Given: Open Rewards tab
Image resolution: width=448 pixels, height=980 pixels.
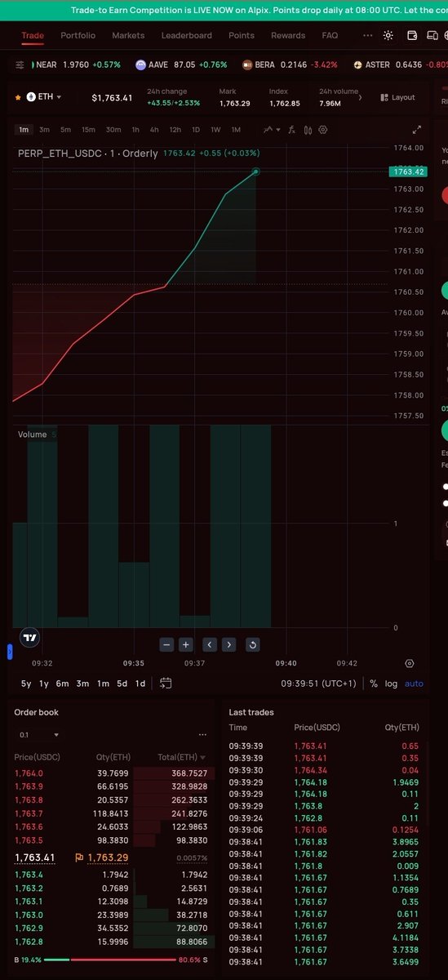Looking at the screenshot, I should click(288, 36).
